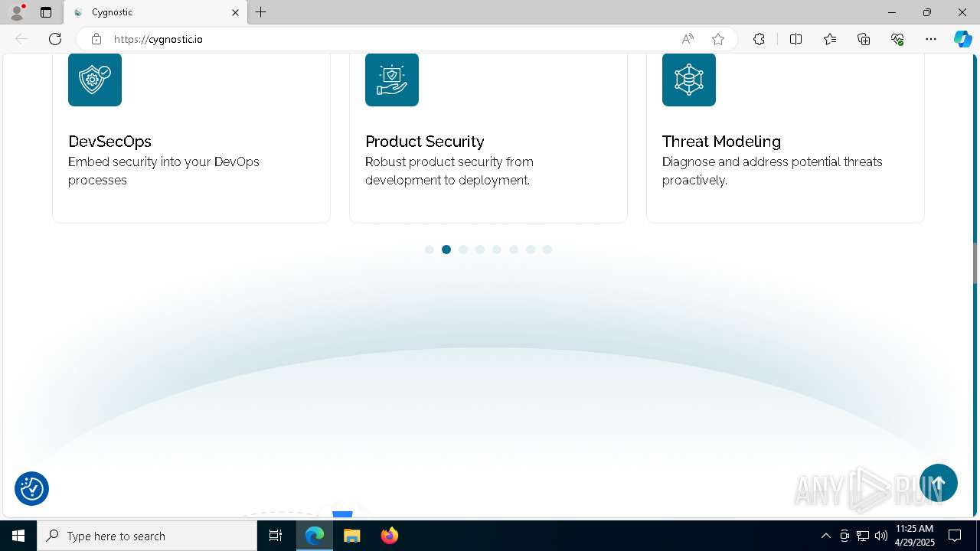Click the browser Back arrow
Viewport: 980px width, 551px height.
[x=21, y=39]
